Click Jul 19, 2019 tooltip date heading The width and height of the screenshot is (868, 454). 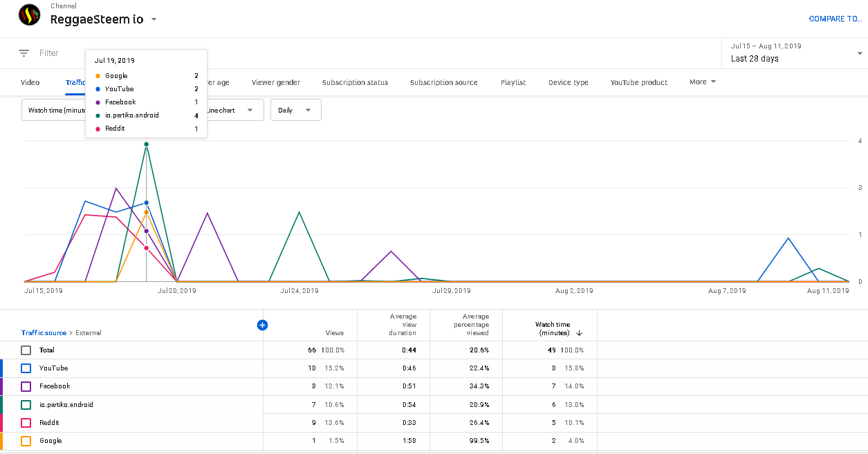(115, 61)
